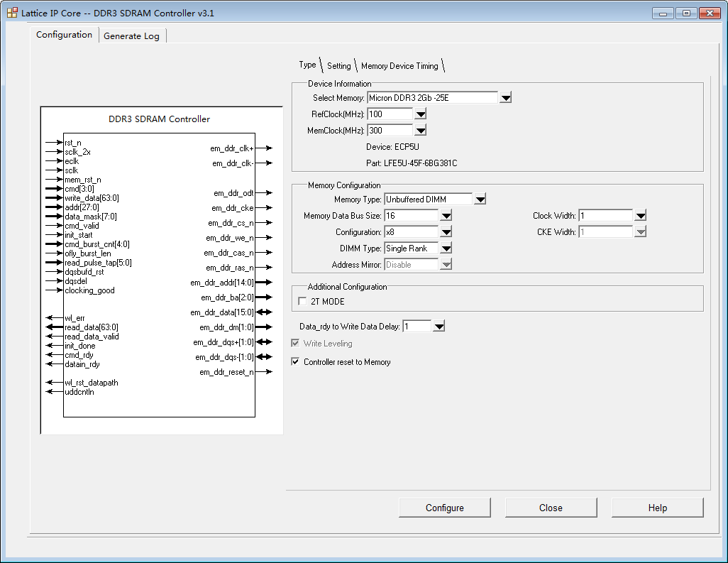Click the DDR3 SDRAM Controller diagram title
The width and height of the screenshot is (728, 563).
click(x=159, y=119)
